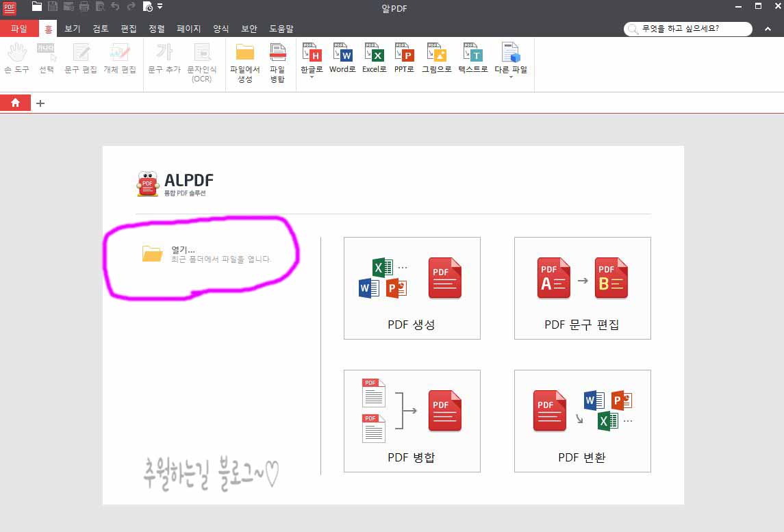Open the PDF 병합 card
Screen dimensions: 784x532
(x=412, y=421)
